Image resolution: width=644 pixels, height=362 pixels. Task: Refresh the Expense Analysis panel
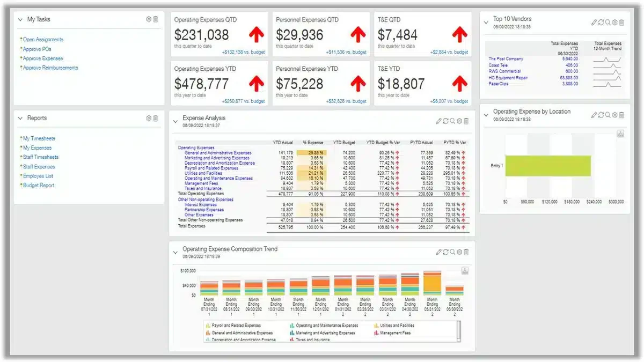pos(445,121)
